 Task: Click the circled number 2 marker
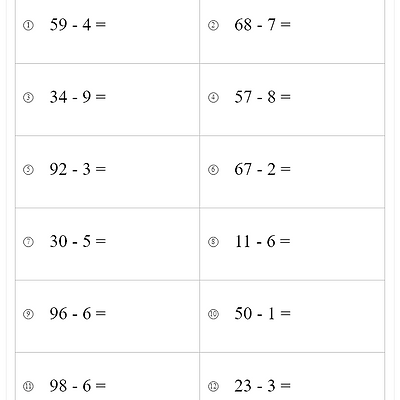click(213, 26)
